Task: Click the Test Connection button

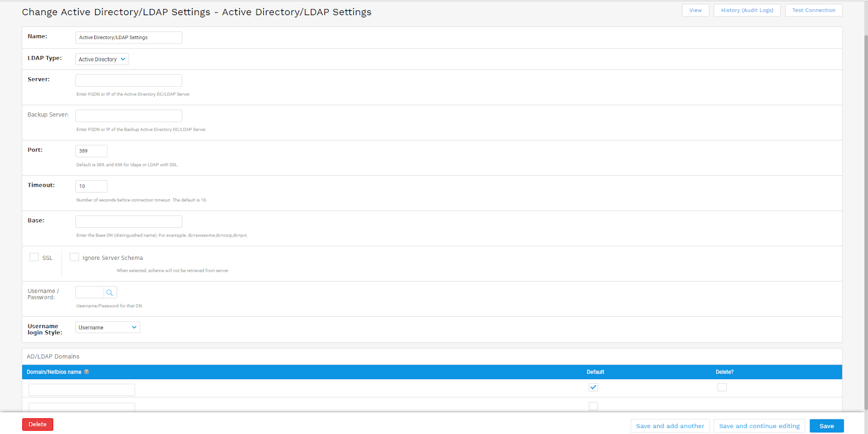Action: (813, 10)
